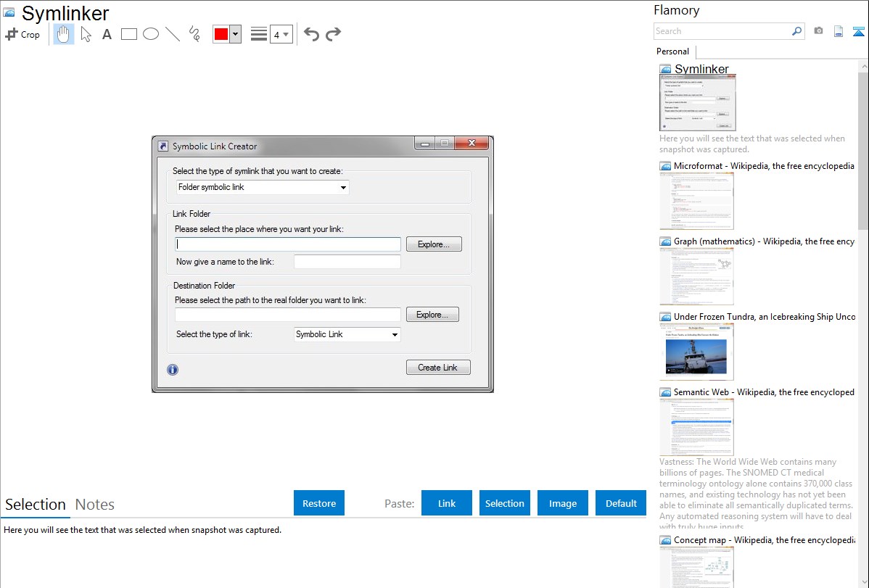
Task: Click the Semantic Web - Wikipedia title
Action: pos(764,392)
